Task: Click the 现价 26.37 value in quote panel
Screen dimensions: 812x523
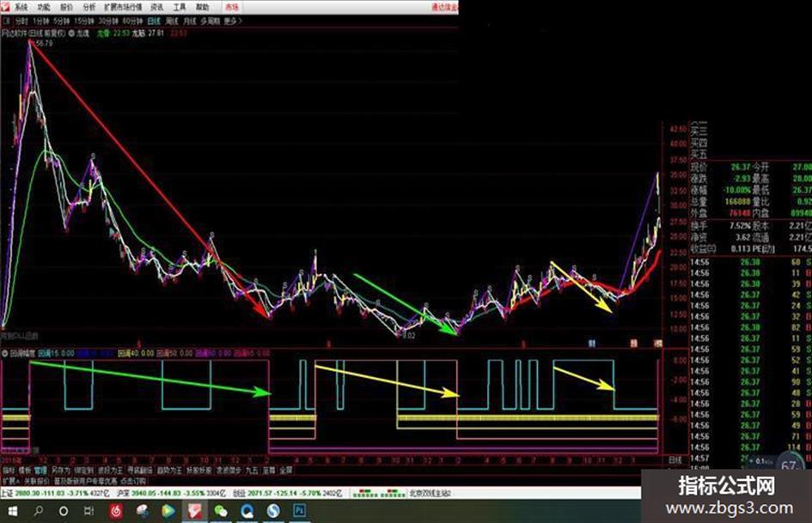Action: pyautogui.click(x=740, y=167)
